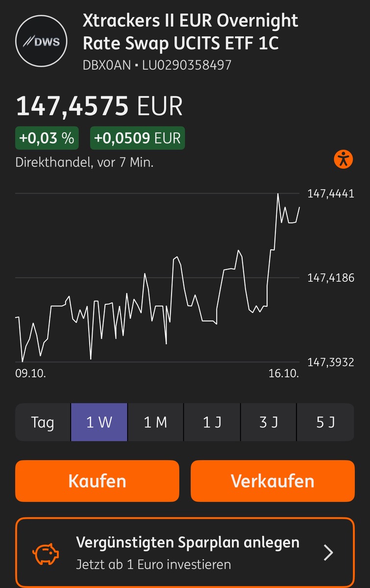
Task: Change chart to 1 J range
Action: [x=212, y=422]
